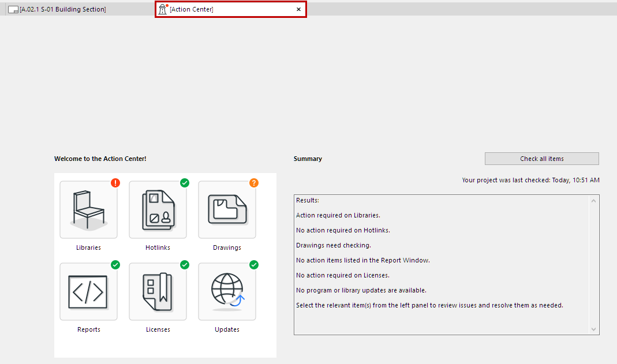Click the 'Results:' heading line

tap(308, 200)
